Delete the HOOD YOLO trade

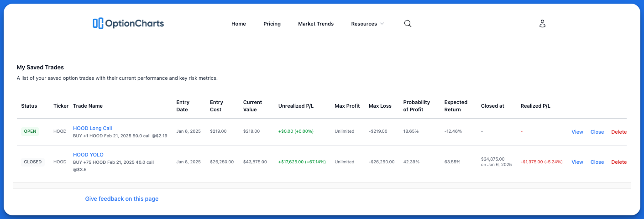(x=618, y=162)
